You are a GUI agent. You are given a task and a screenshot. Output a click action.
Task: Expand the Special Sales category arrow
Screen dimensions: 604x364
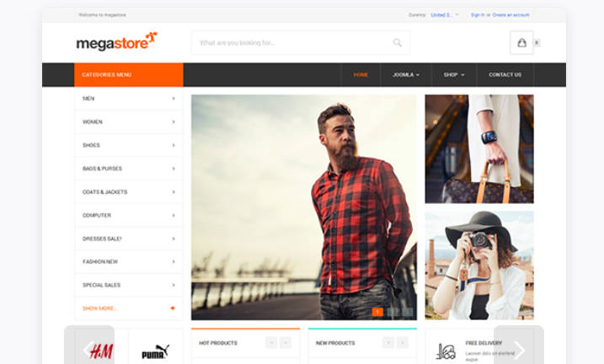tap(174, 286)
